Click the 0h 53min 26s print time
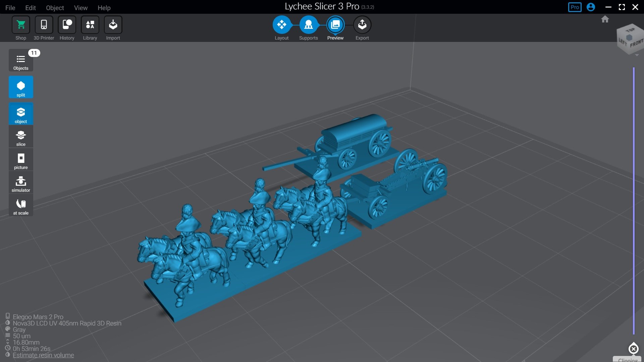Viewport: 644px width, 362px height. (x=32, y=349)
